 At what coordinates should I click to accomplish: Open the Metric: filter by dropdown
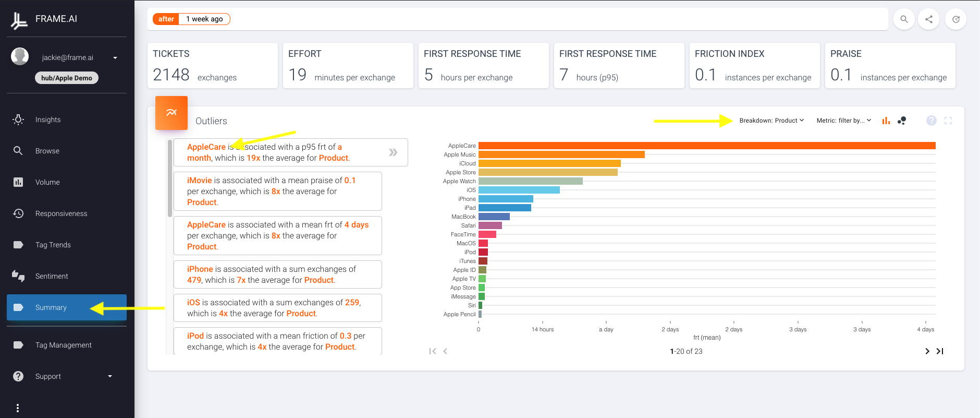coord(844,121)
